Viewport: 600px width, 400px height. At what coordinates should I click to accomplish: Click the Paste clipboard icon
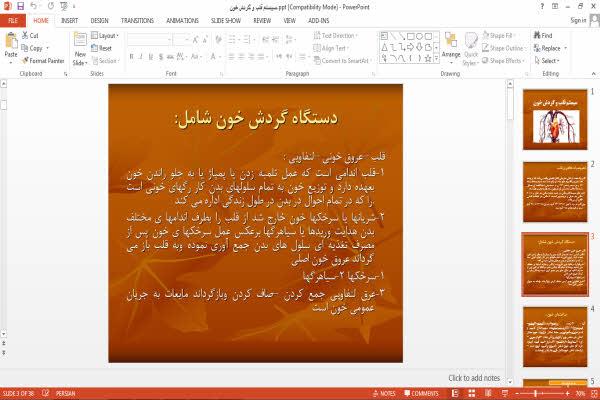(x=11, y=41)
